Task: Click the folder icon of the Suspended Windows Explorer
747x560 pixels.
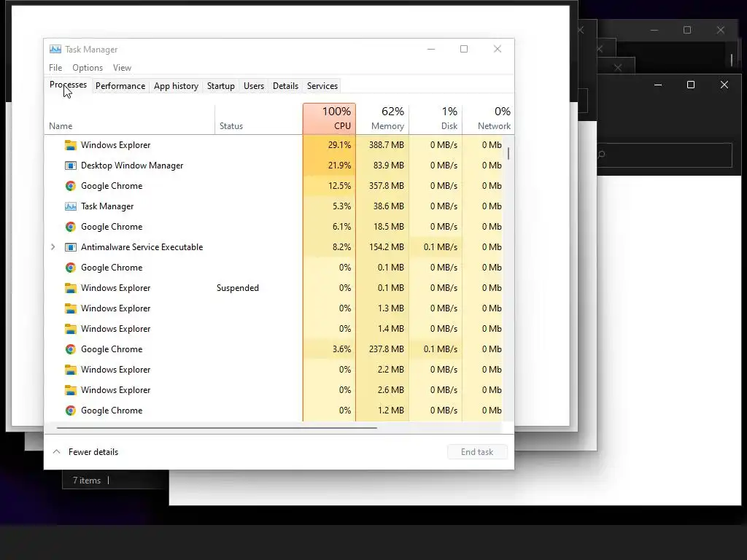Action: pyautogui.click(x=71, y=288)
